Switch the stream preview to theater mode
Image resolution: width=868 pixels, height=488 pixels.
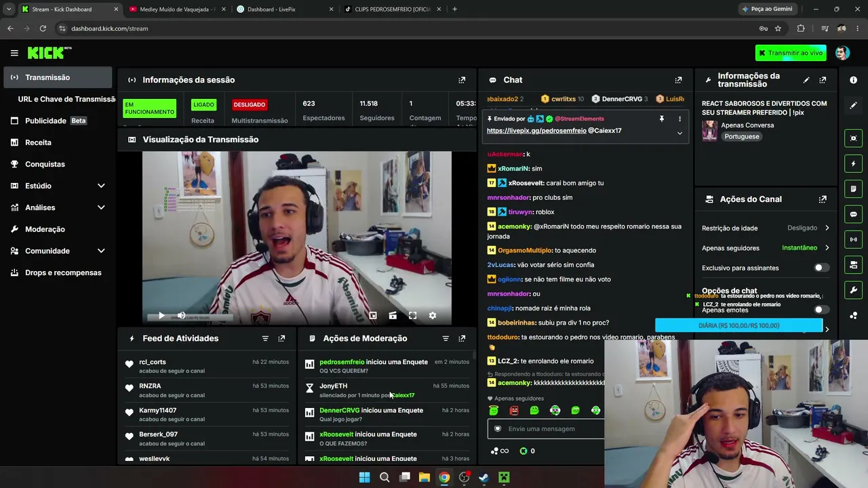click(x=393, y=315)
